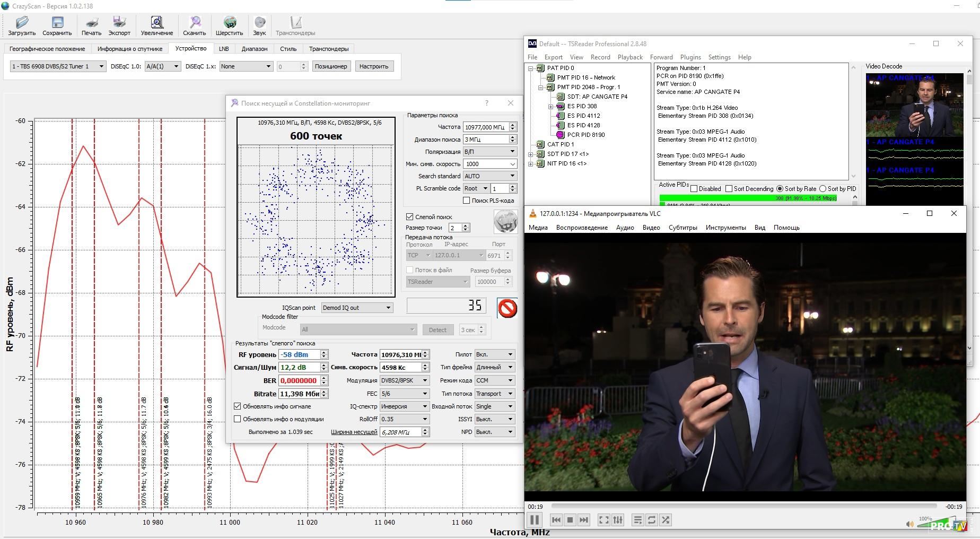The image size is (980, 539).
Task: Open the IQScan point dropdown
Action: (x=357, y=308)
